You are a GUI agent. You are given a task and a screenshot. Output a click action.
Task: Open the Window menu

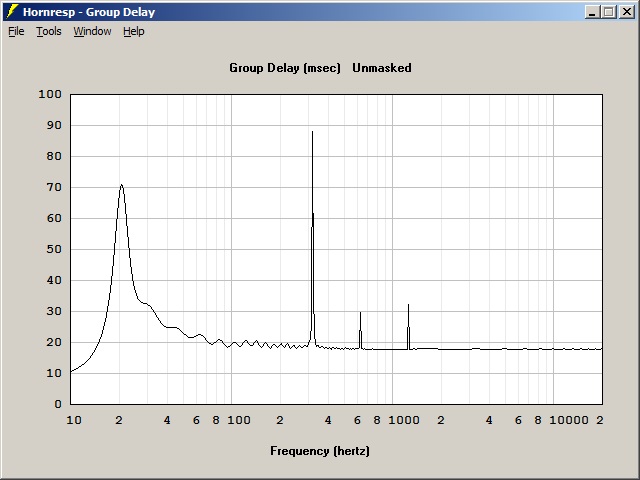coord(92,31)
